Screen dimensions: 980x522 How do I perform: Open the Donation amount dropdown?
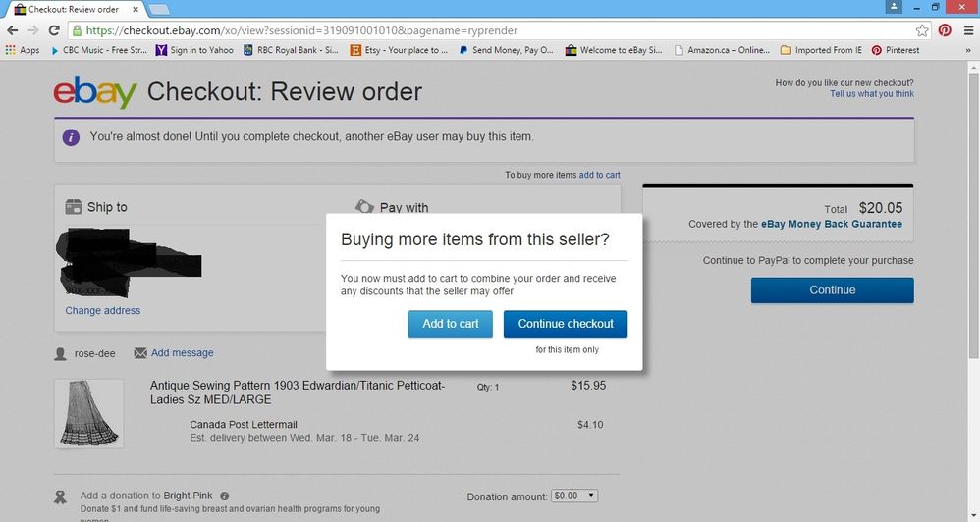pyautogui.click(x=574, y=496)
